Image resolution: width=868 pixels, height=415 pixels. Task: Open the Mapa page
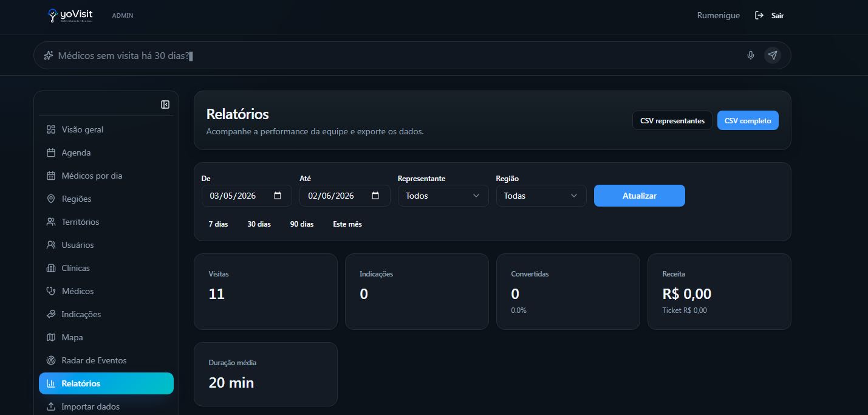106,337
